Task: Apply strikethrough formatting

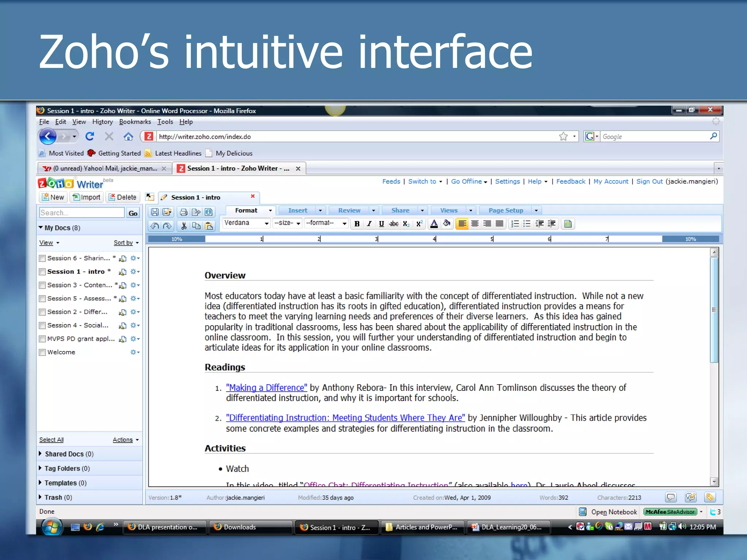Action: [x=394, y=224]
